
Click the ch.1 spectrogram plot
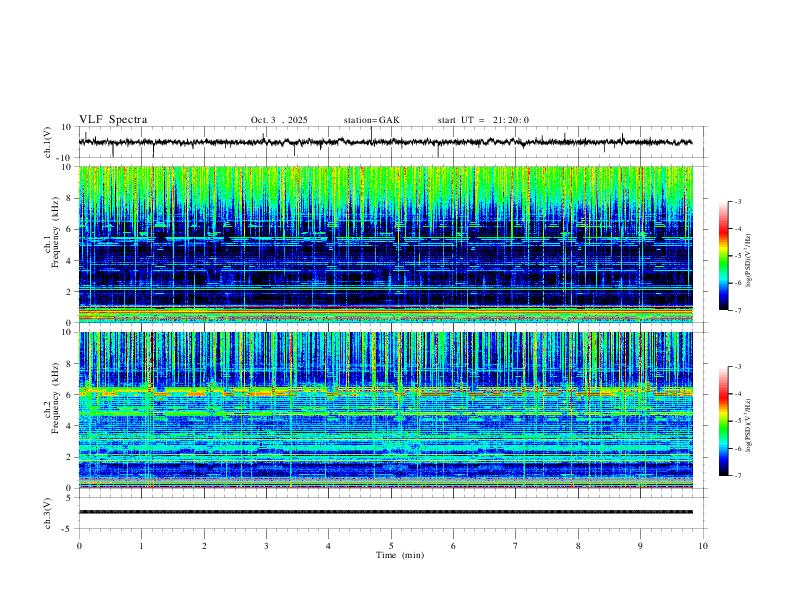coord(385,244)
